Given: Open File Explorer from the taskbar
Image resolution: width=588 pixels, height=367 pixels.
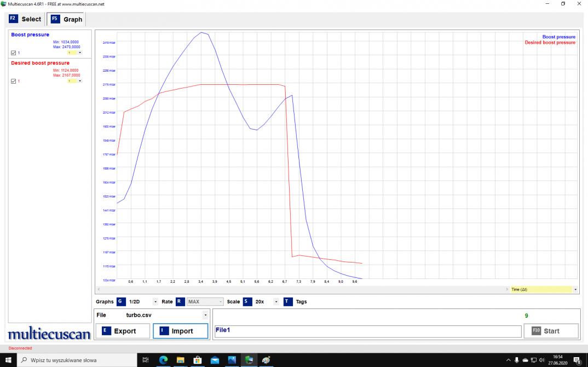Looking at the screenshot, I should click(x=180, y=360).
